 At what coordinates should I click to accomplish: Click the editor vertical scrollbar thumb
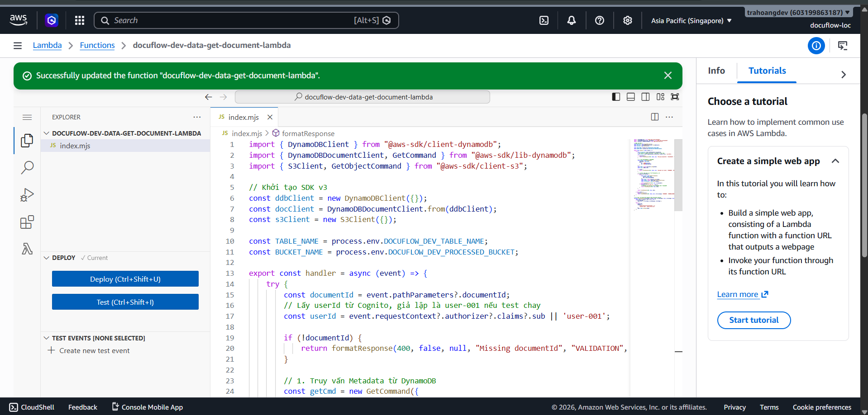[x=678, y=175]
